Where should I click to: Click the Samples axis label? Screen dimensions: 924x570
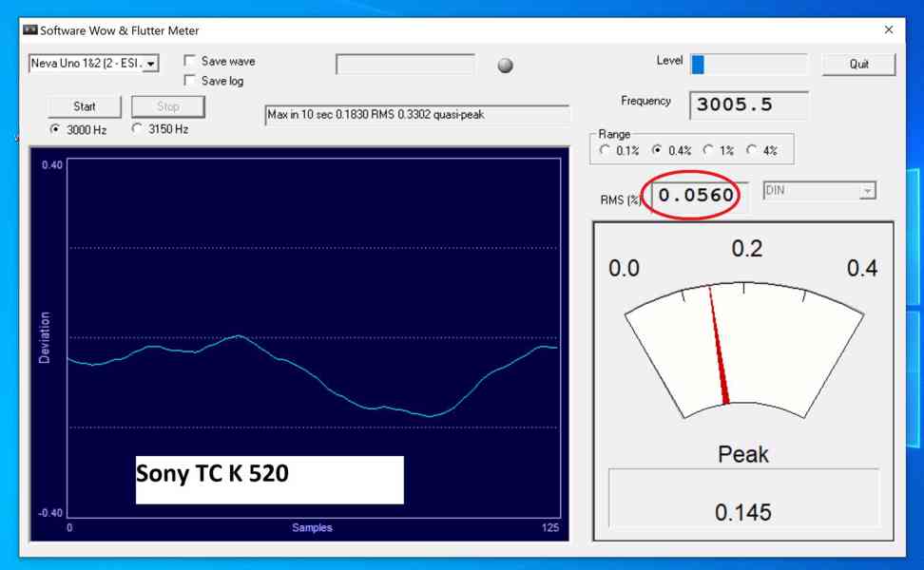click(x=312, y=527)
